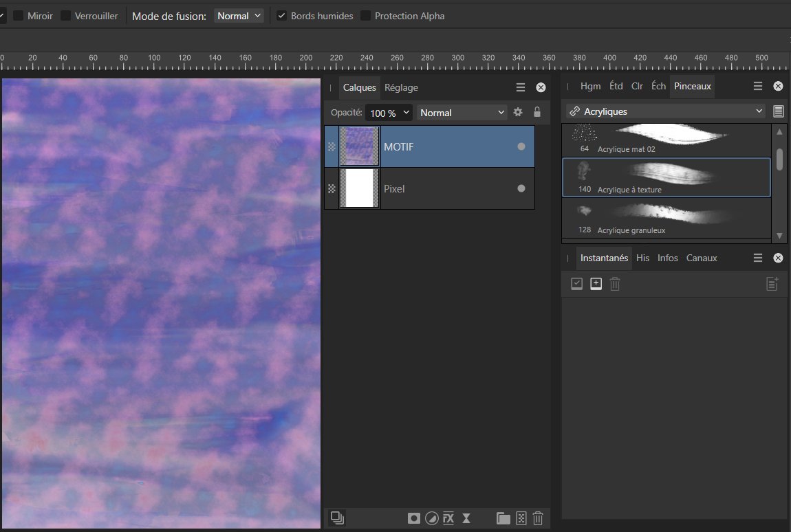791x532 pixels.
Task: Hide the MOTIF layer visibility dot
Action: coord(521,146)
